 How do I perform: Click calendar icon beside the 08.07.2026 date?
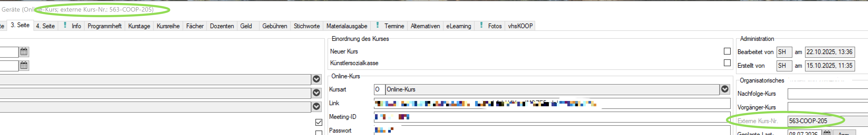(x=827, y=133)
